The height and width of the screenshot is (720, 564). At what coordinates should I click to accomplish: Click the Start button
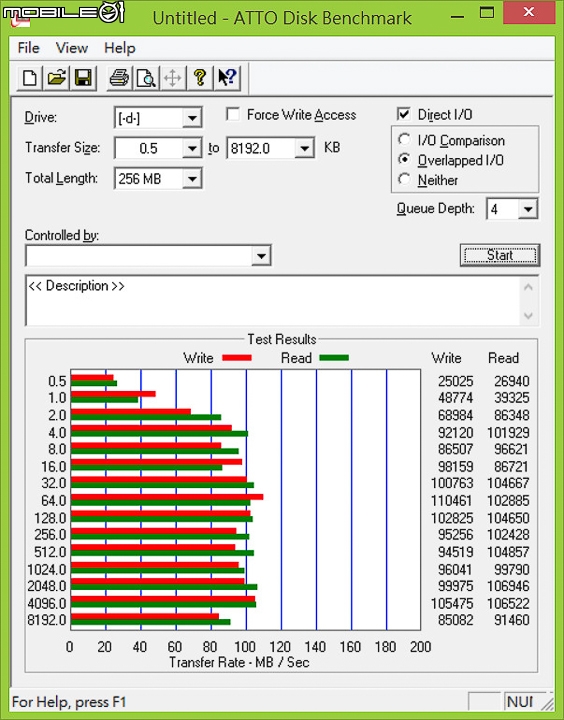[x=500, y=255]
